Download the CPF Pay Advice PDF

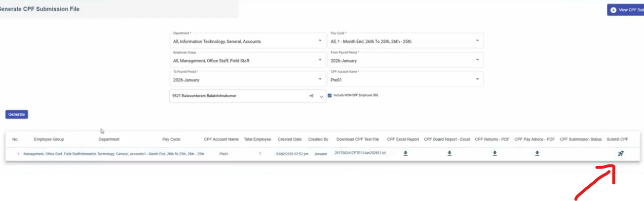537,153
